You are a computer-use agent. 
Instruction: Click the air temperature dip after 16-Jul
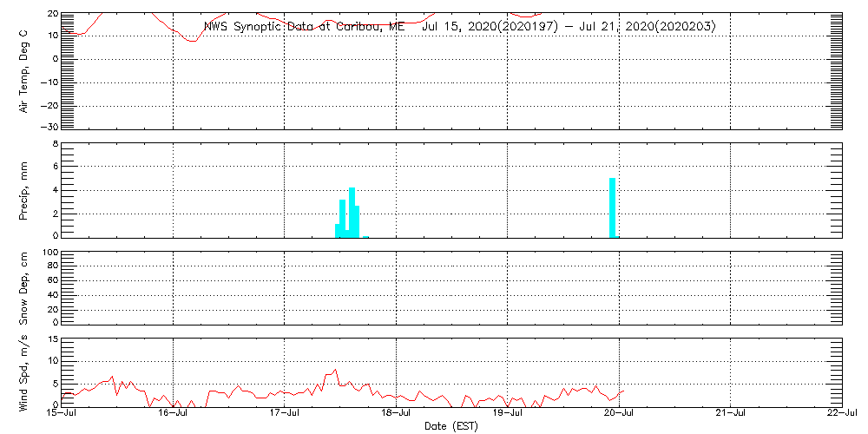pos(192,40)
